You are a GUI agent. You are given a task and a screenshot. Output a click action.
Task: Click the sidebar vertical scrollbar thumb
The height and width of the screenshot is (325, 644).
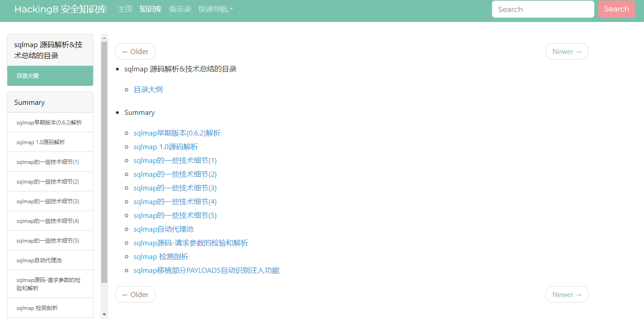point(104,162)
